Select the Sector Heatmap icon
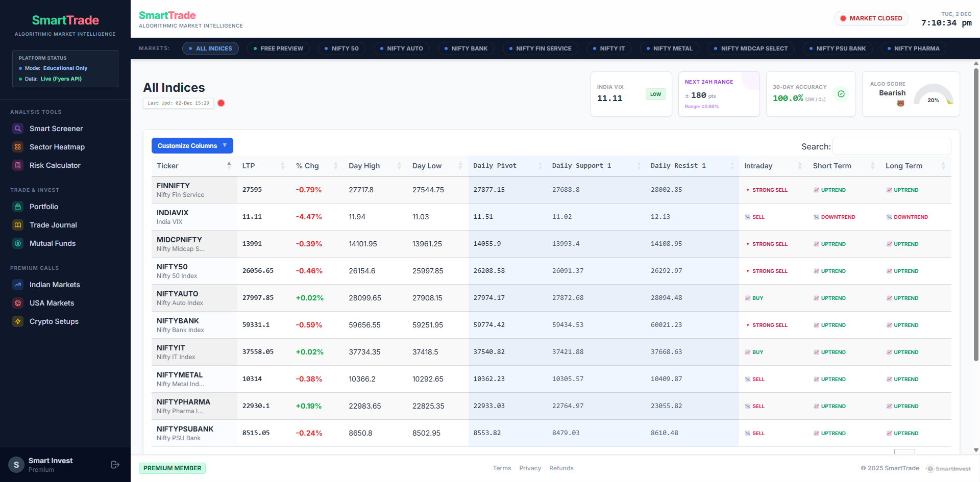The width and height of the screenshot is (980, 482). click(17, 147)
